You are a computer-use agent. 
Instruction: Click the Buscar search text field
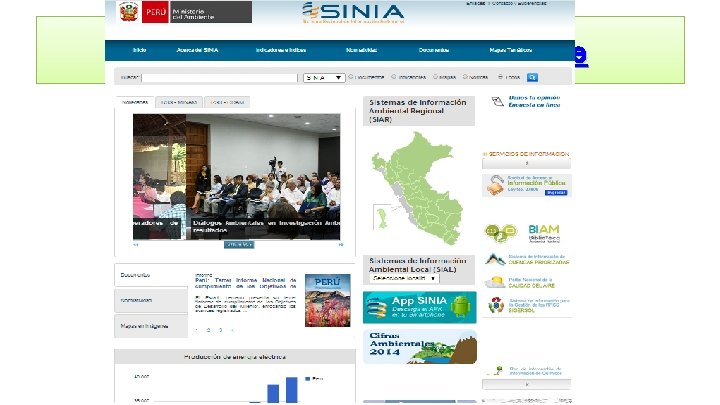(x=219, y=78)
